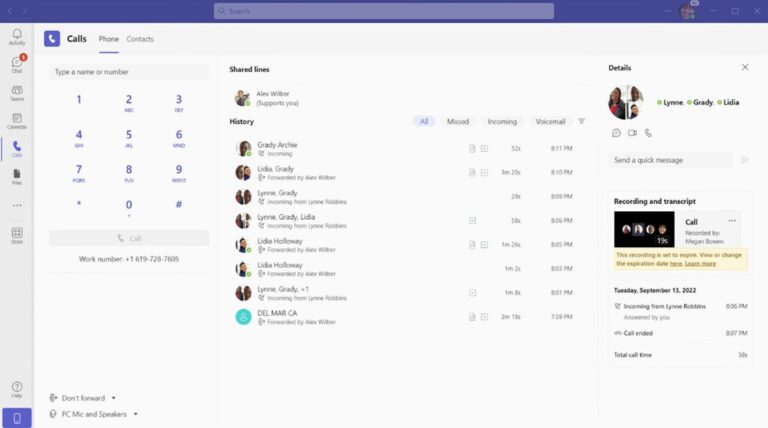This screenshot has width=768, height=428.
Task: Open the history filter icon beside Voicemail
Action: (x=582, y=121)
